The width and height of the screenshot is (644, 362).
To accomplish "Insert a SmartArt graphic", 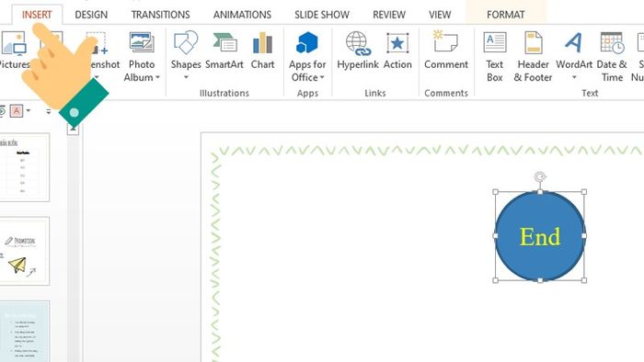I will pos(224,50).
